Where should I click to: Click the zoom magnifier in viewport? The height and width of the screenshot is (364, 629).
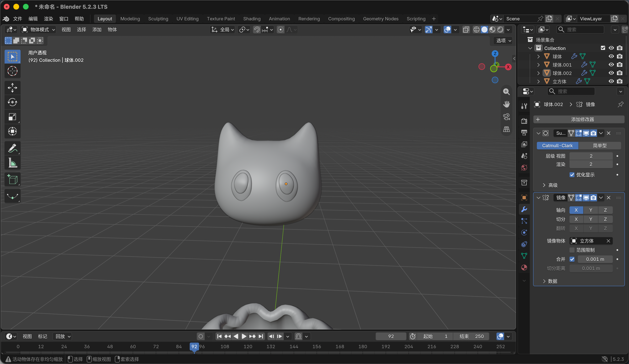pos(506,92)
